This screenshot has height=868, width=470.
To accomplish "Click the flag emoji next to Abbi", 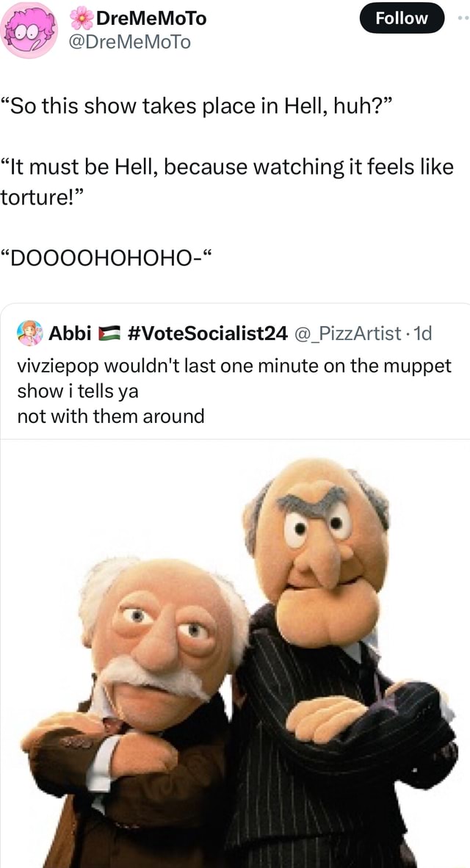I will (109, 333).
